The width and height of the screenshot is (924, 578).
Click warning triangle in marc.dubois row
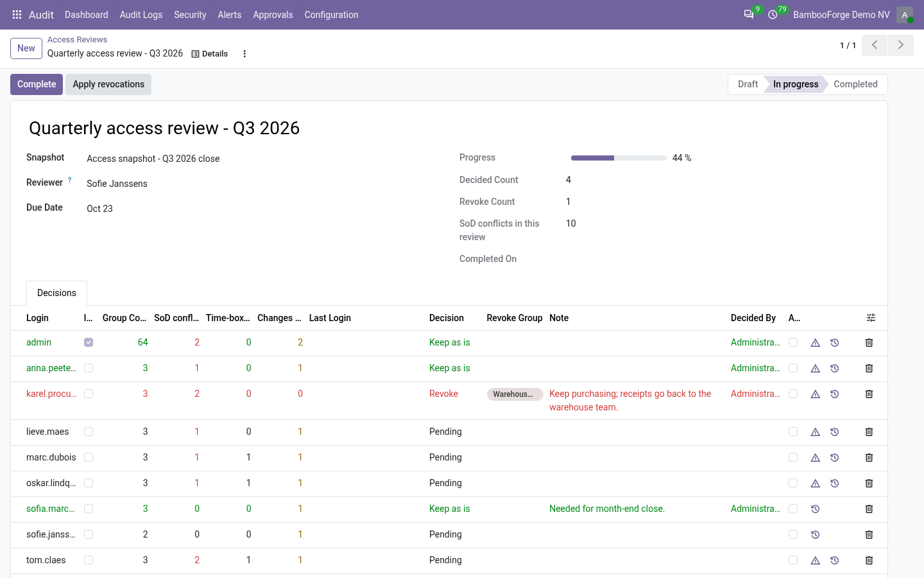click(816, 458)
